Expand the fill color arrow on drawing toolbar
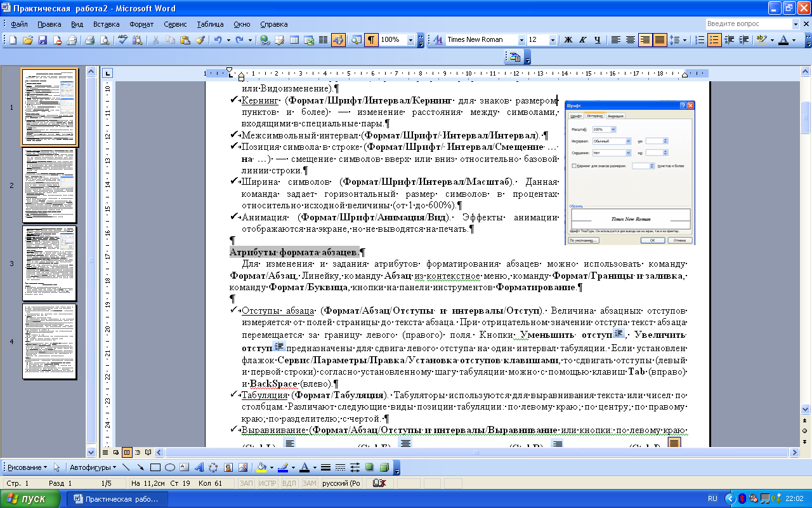 tap(272, 467)
